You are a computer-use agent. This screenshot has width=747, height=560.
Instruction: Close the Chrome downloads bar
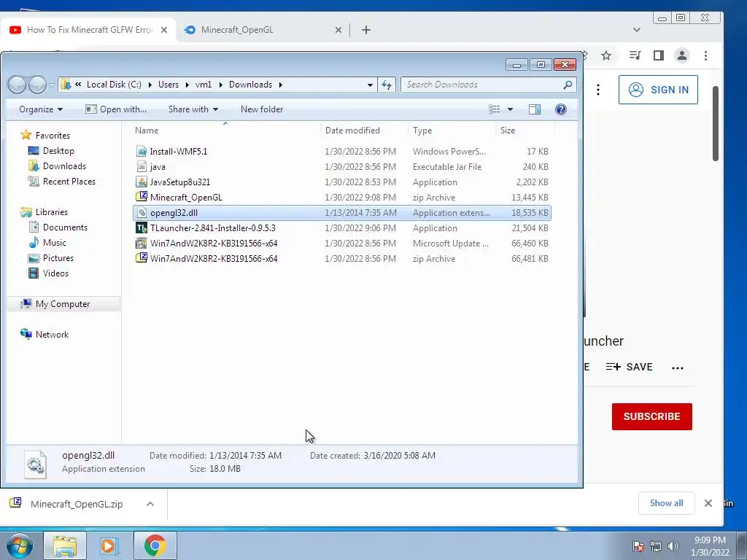[x=708, y=503]
